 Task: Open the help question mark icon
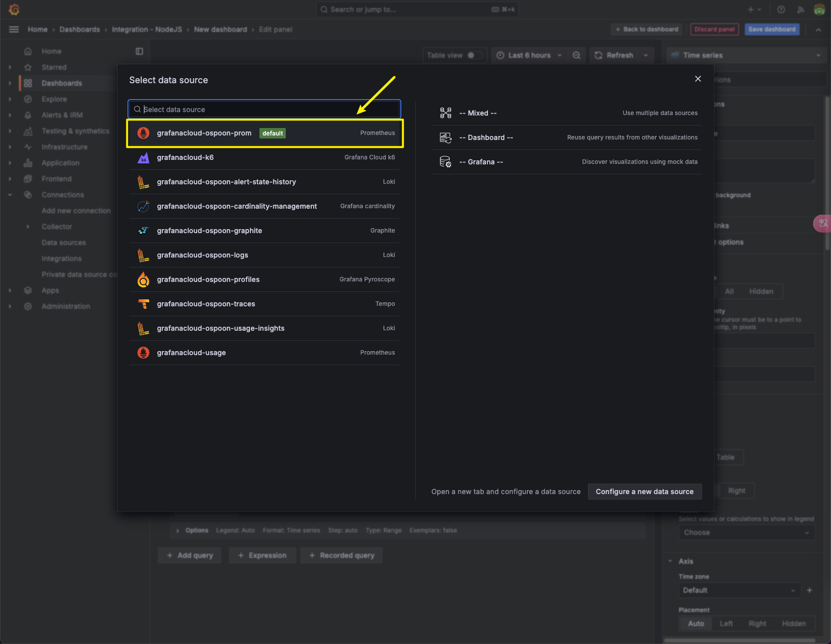(x=781, y=9)
